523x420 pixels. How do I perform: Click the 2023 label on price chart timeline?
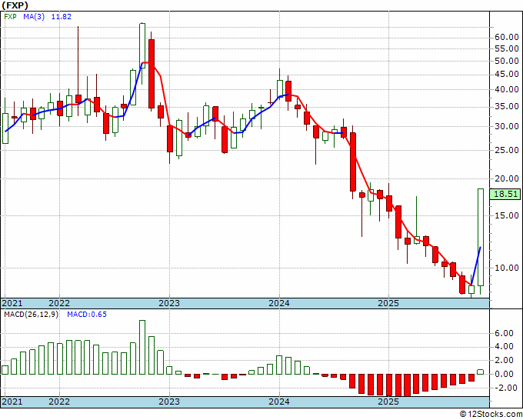tap(169, 303)
